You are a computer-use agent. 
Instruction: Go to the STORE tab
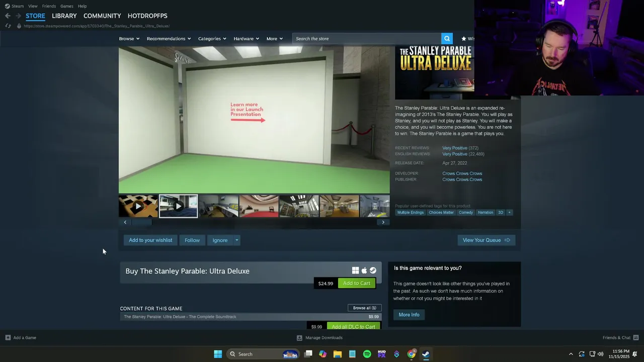click(x=35, y=16)
